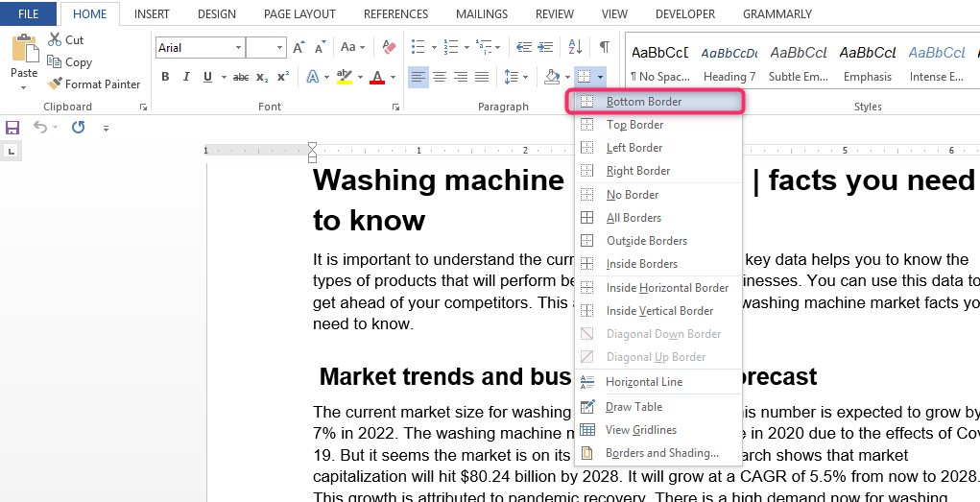This screenshot has width=980, height=502.
Task: Toggle Underline formatting
Action: [x=207, y=77]
